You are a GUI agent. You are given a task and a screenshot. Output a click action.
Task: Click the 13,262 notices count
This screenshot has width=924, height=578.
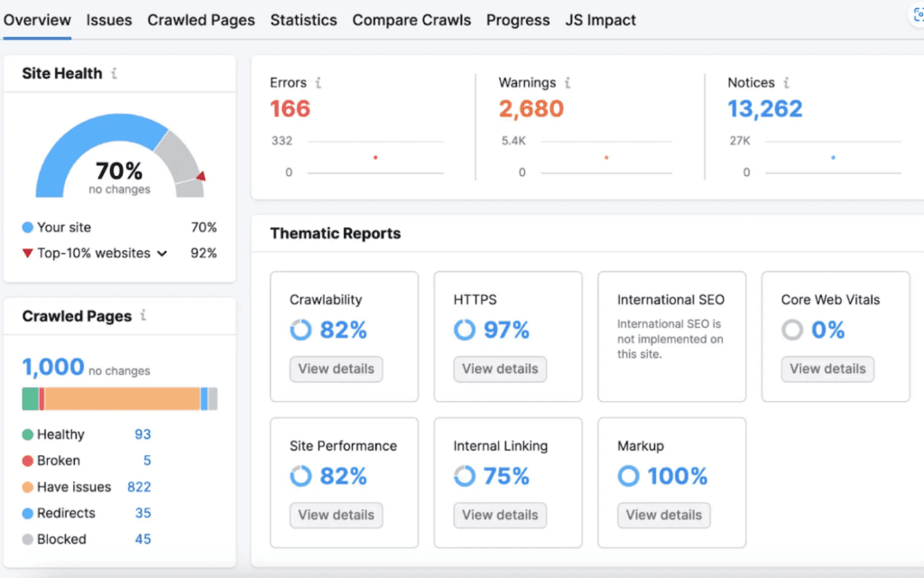[765, 108]
